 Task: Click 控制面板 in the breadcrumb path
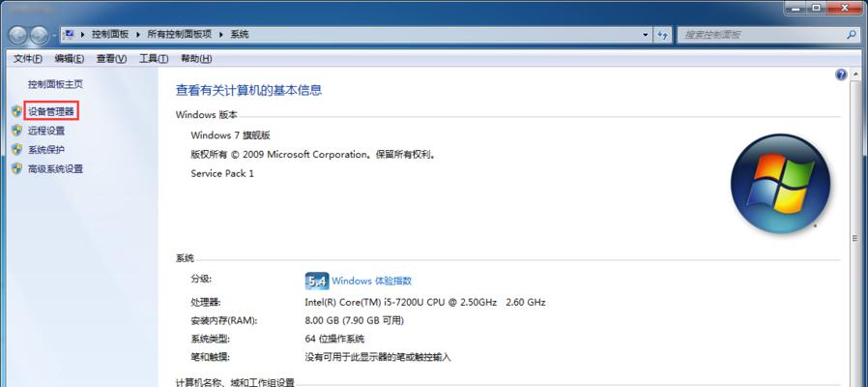[110, 35]
